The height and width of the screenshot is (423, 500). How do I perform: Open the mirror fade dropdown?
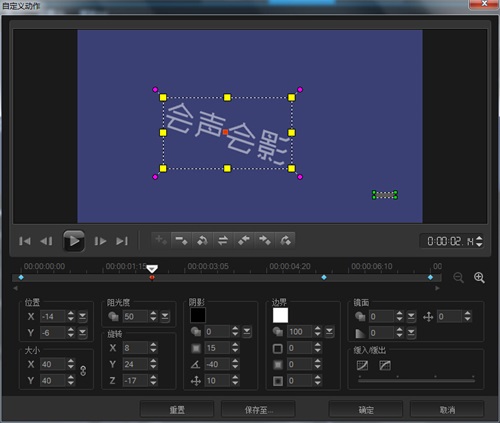pos(411,332)
